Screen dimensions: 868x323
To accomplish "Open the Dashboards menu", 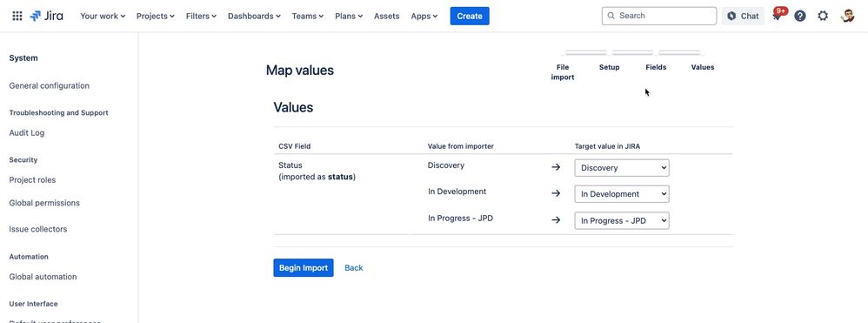I will pos(255,16).
